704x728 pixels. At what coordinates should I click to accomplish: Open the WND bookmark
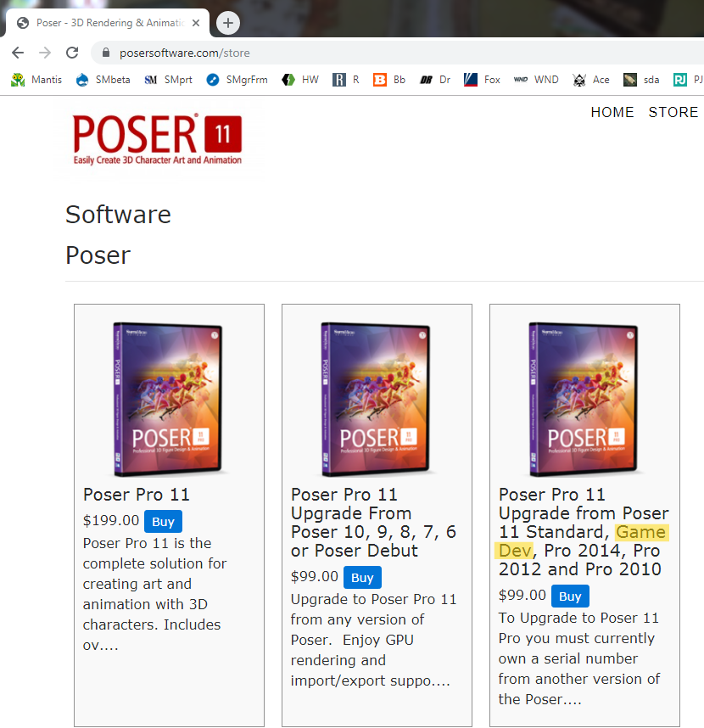[536, 80]
